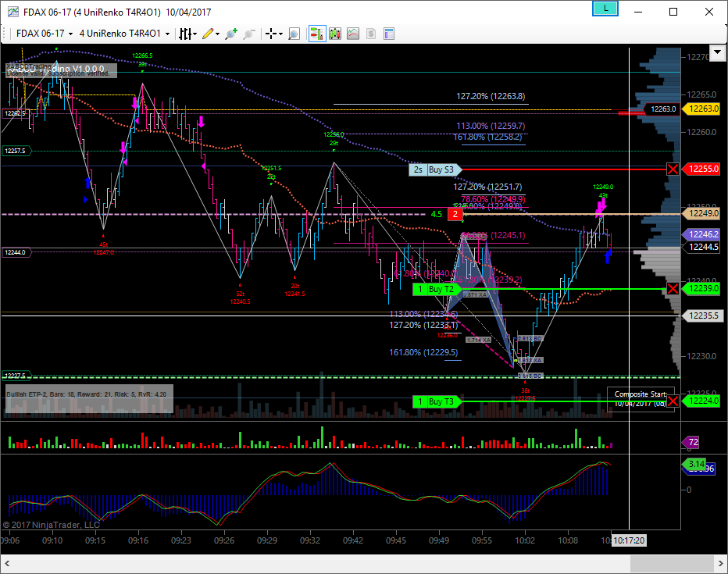Screen dimensions: 728x574
Task: Click the 3.14 oscillator value marker
Action: coord(694,464)
